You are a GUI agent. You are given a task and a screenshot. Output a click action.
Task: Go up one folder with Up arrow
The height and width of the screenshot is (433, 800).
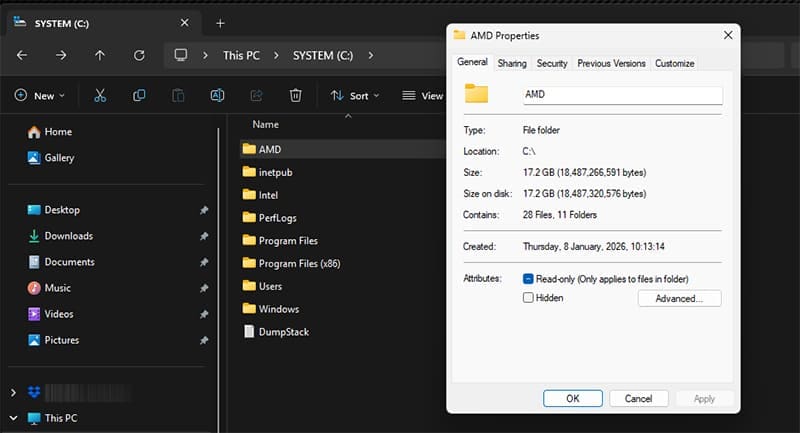(x=100, y=55)
